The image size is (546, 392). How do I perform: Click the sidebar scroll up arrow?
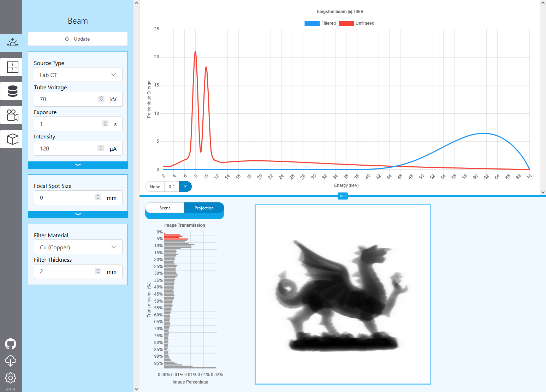click(137, 3)
